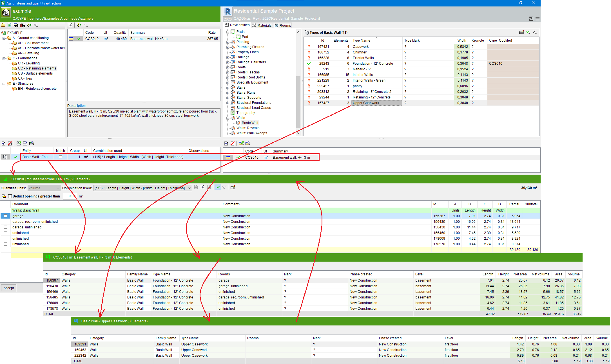
Task: Click the delete X icon in item toolbar
Action: 86,25
